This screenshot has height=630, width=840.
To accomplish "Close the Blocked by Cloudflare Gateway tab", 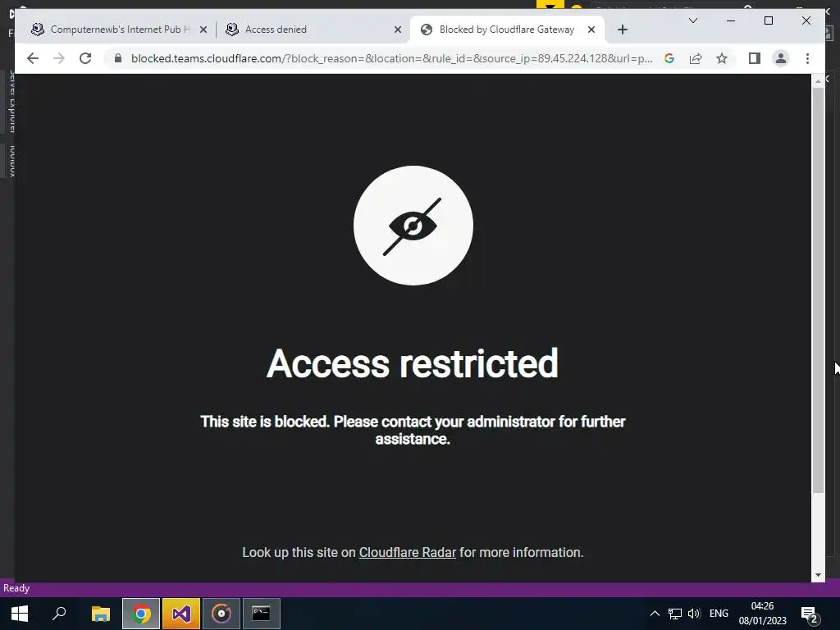I will click(x=591, y=30).
